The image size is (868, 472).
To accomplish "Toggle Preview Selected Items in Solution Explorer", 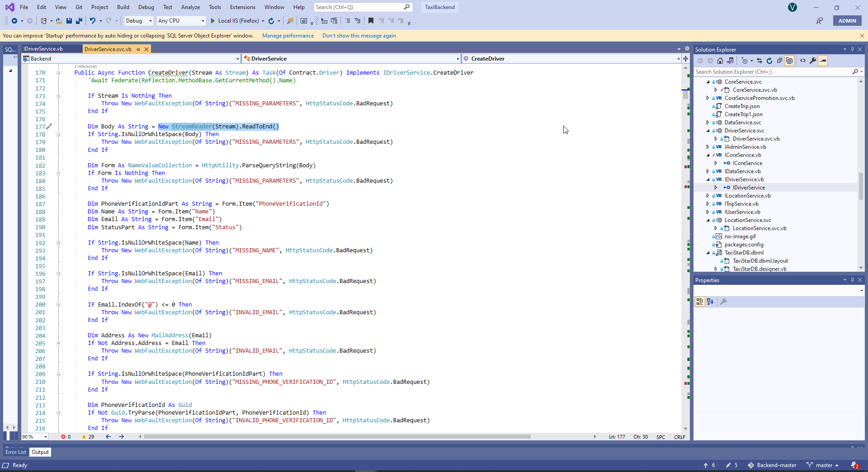I will [823, 61].
